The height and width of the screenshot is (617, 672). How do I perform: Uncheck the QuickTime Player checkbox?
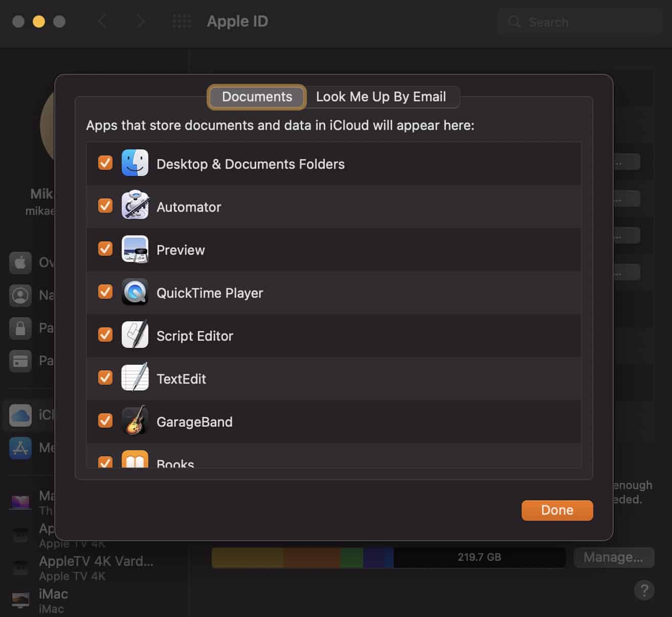pos(105,292)
